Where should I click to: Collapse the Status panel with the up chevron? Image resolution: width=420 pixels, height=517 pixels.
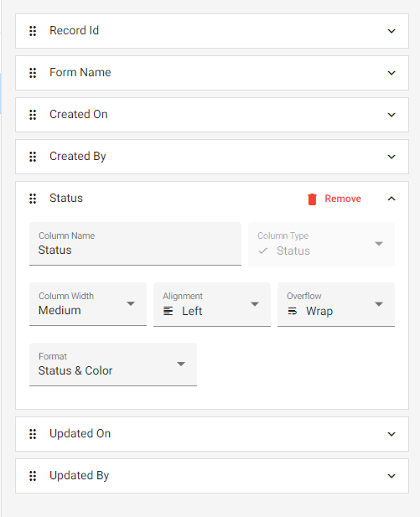pyautogui.click(x=391, y=199)
